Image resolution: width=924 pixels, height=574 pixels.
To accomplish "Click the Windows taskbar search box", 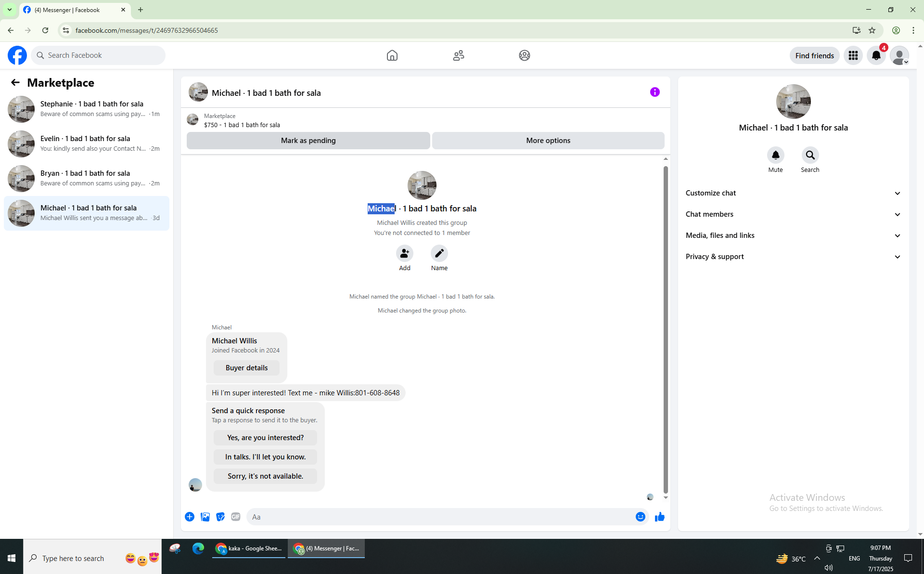I will click(x=92, y=558).
